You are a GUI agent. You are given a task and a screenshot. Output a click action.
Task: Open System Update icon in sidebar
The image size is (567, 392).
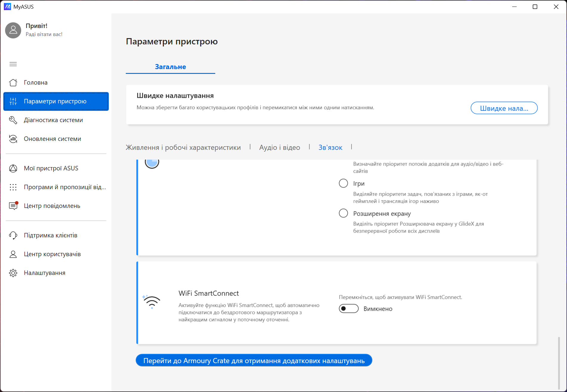(13, 139)
